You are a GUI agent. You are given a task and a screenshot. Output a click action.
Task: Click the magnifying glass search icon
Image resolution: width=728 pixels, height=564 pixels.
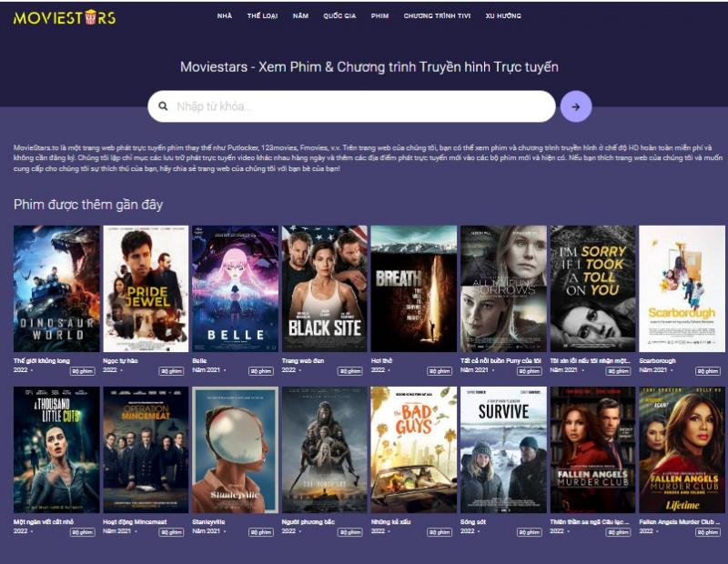[x=163, y=106]
